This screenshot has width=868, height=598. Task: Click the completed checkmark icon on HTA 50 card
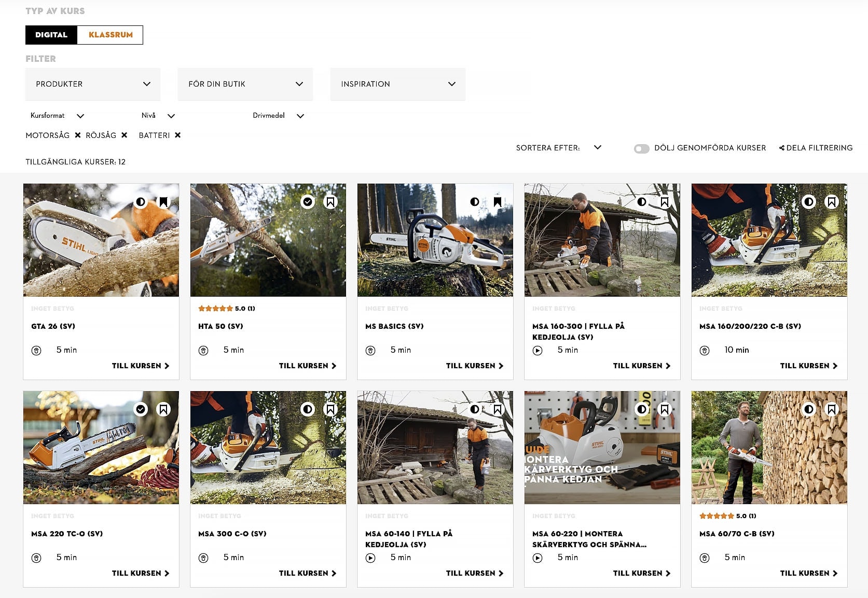tap(308, 202)
